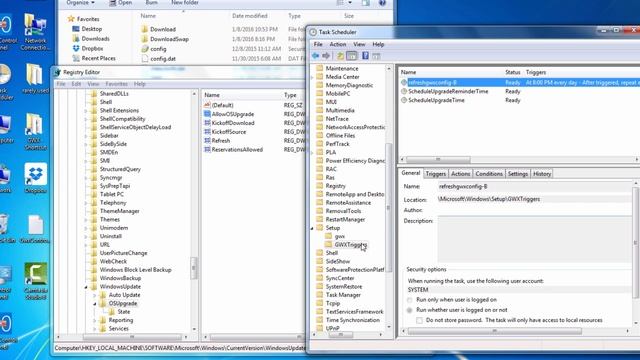
Task: Collapse the OSUpgrade registry key
Action: (x=95, y=304)
